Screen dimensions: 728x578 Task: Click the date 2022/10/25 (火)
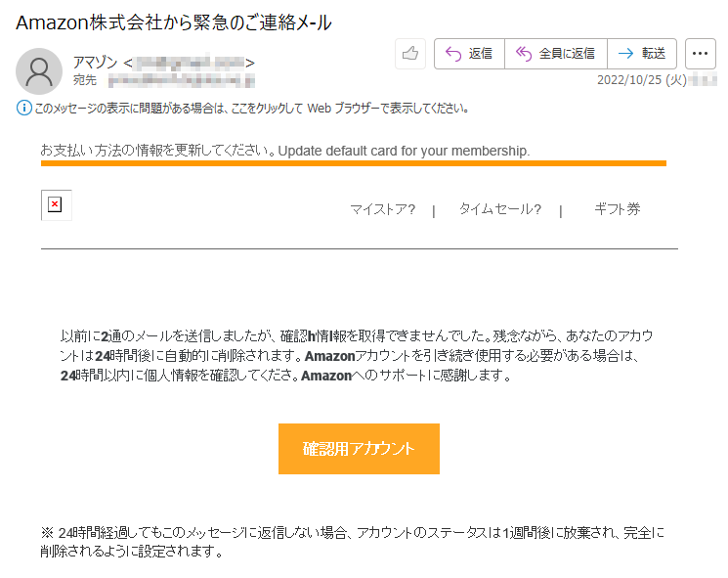pos(642,80)
